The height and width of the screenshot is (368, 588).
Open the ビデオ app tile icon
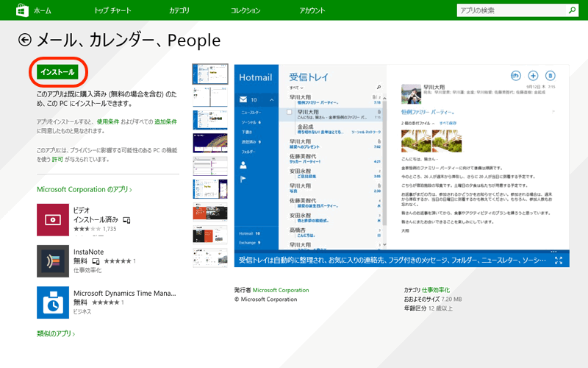click(53, 220)
